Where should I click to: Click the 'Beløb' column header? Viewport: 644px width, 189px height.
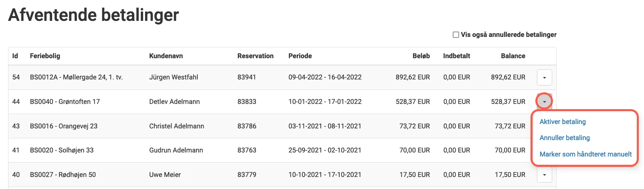[x=421, y=56]
